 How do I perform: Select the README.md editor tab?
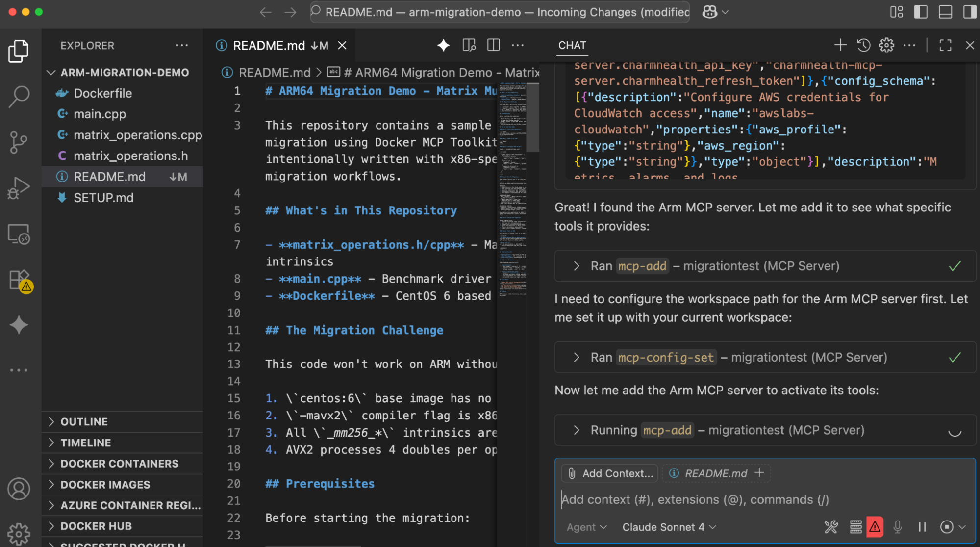269,45
